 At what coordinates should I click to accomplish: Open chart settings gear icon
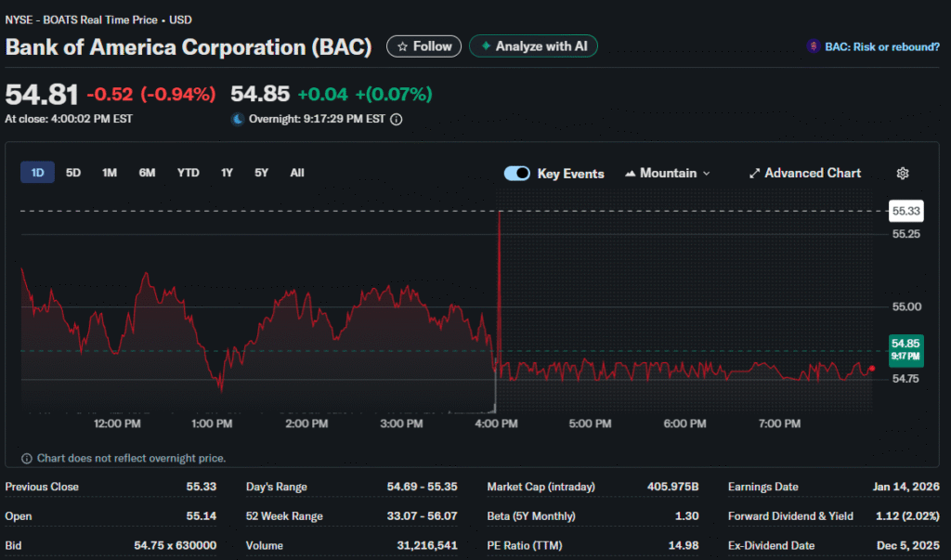[902, 174]
